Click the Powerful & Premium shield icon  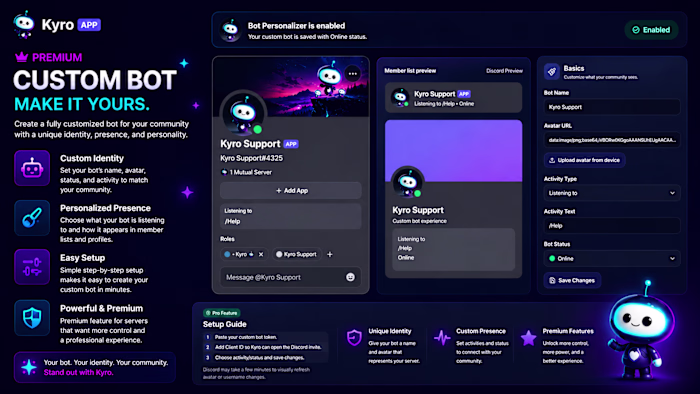coord(32,318)
